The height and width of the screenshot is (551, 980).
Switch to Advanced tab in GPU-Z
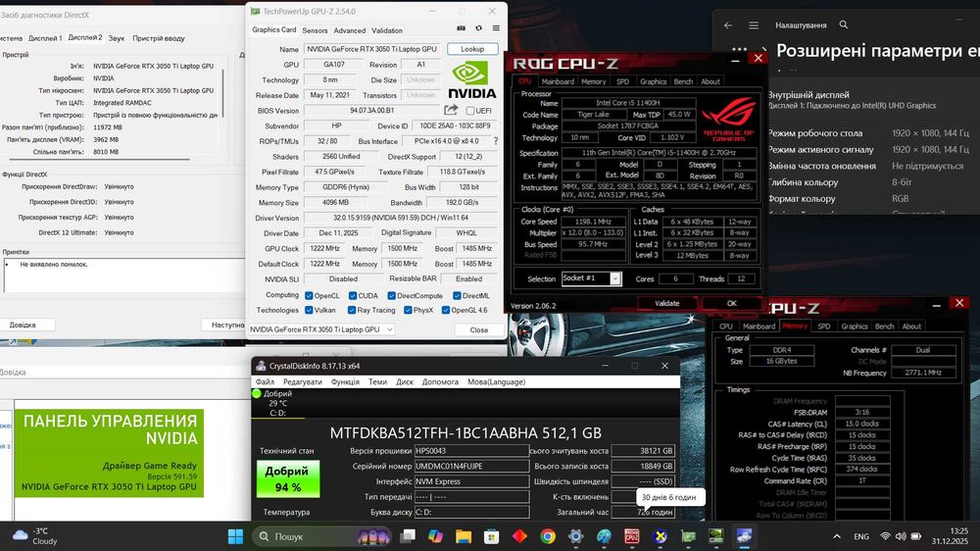(350, 30)
